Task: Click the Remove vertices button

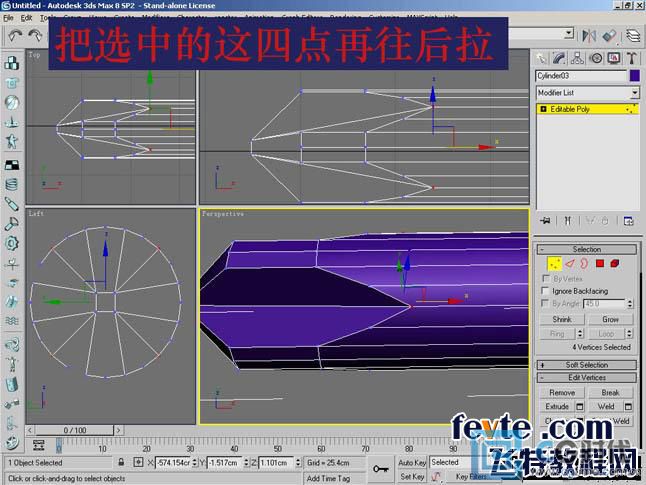Action: coord(562,393)
